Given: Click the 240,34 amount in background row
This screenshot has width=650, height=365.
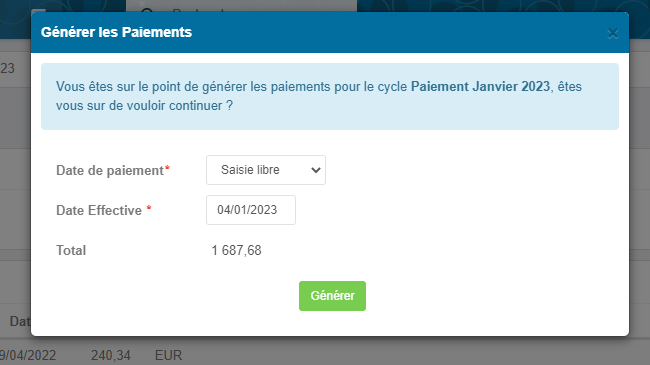Looking at the screenshot, I should coord(111,355).
